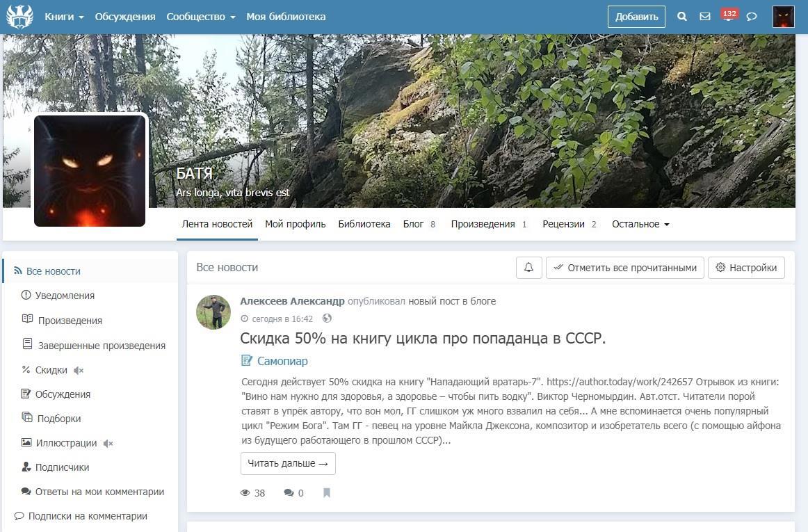This screenshot has height=532, width=808.
Task: Click the Добавить button
Action: [x=636, y=17]
